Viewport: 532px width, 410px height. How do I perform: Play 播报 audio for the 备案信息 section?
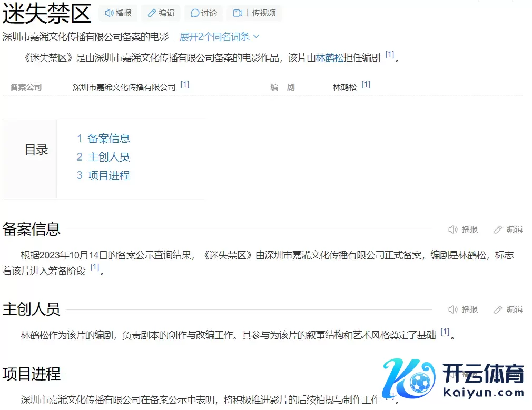coord(453,229)
